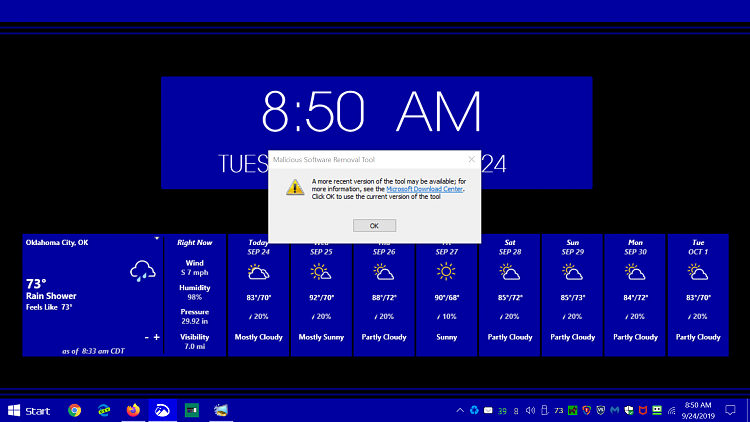Open the Windows Start button

point(29,411)
